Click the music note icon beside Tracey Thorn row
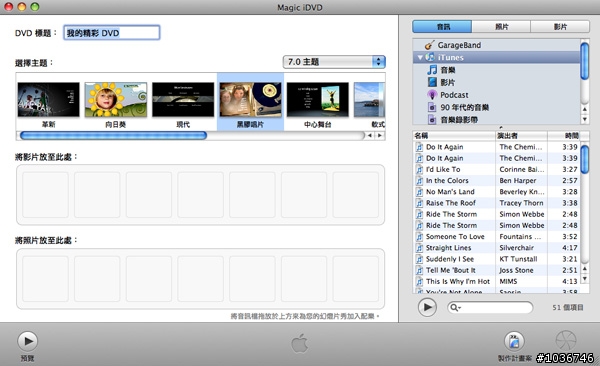The height and width of the screenshot is (366, 600). (419, 203)
